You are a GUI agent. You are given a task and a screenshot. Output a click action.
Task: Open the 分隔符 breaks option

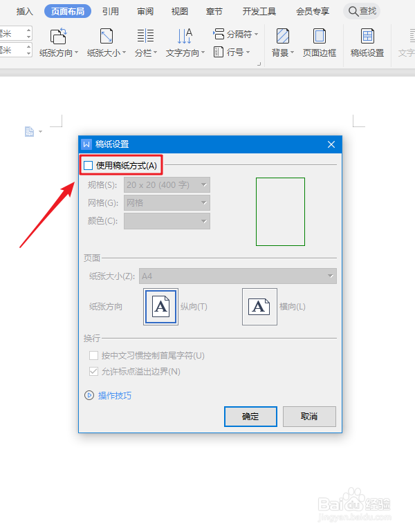(235, 34)
